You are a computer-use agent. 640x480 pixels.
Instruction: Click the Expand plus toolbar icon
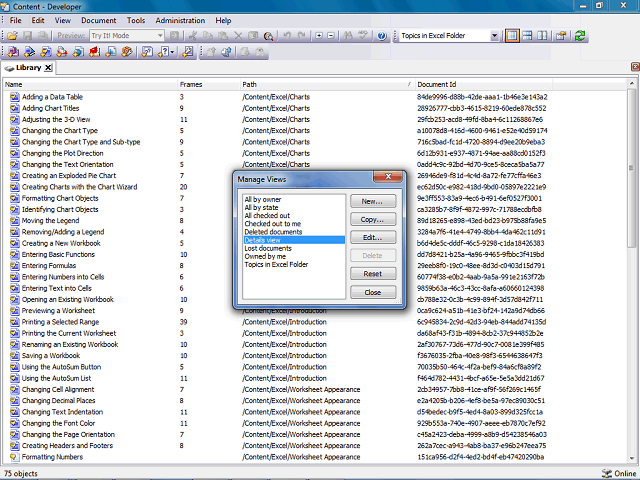[319, 36]
